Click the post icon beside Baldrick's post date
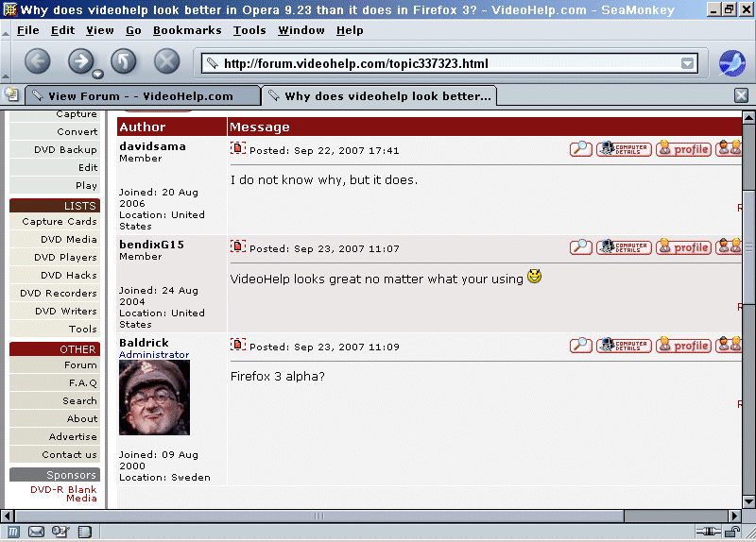 pyautogui.click(x=238, y=345)
